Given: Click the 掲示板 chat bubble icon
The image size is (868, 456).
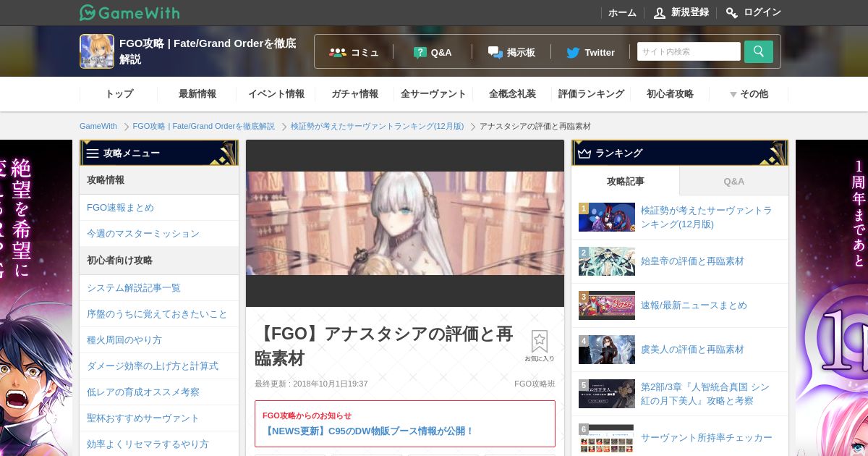Looking at the screenshot, I should pos(495,52).
